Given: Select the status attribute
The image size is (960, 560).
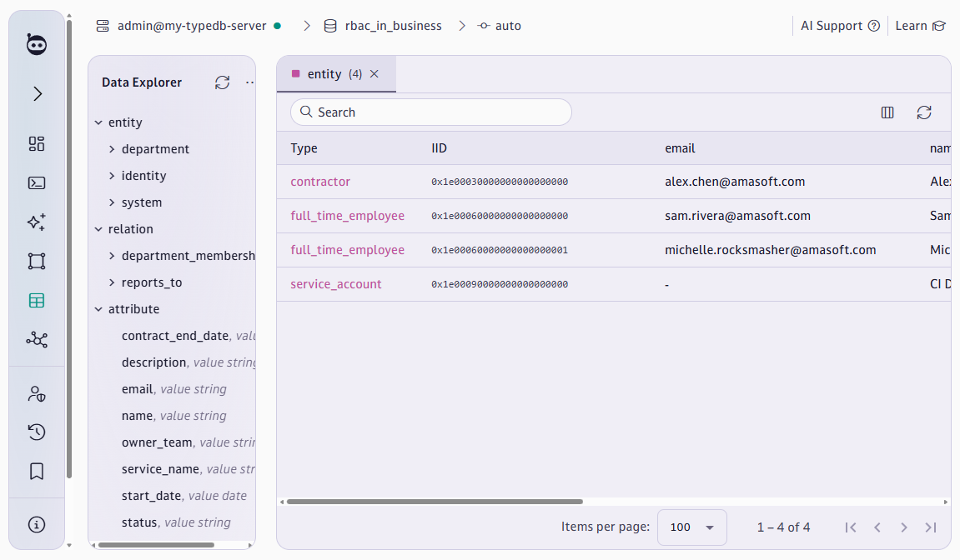Looking at the screenshot, I should (x=139, y=522).
